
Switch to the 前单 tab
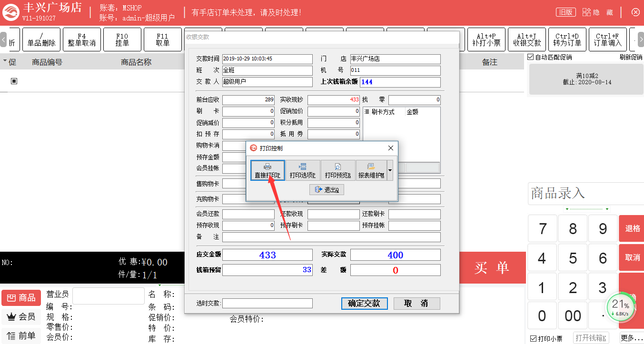point(21,335)
